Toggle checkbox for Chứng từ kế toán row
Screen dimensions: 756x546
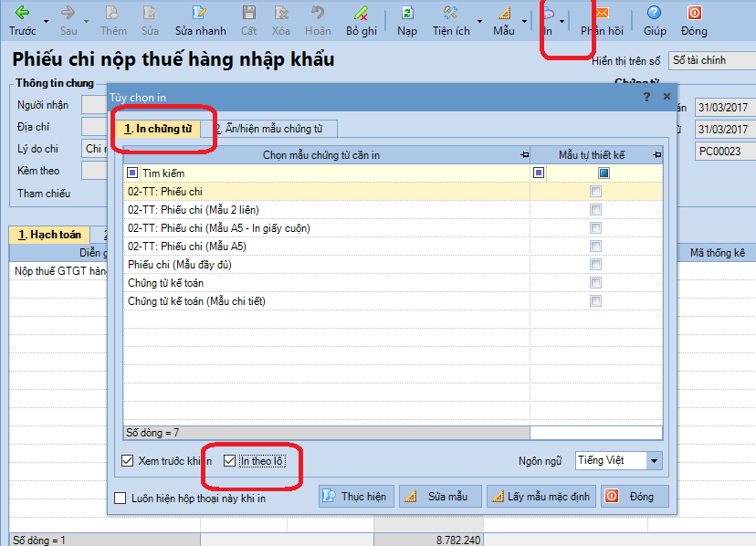coord(596,283)
